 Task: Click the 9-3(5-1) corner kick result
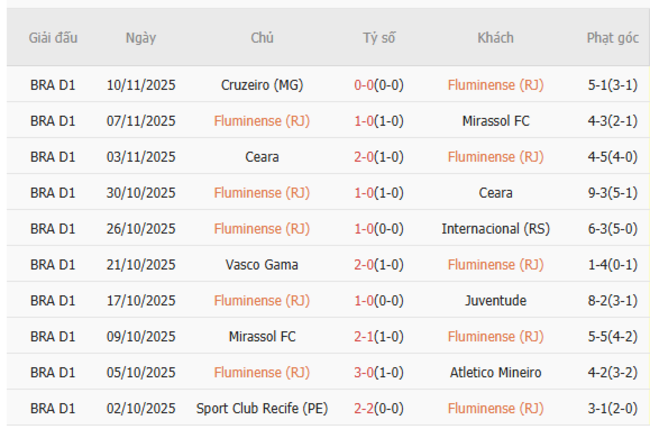click(x=613, y=193)
